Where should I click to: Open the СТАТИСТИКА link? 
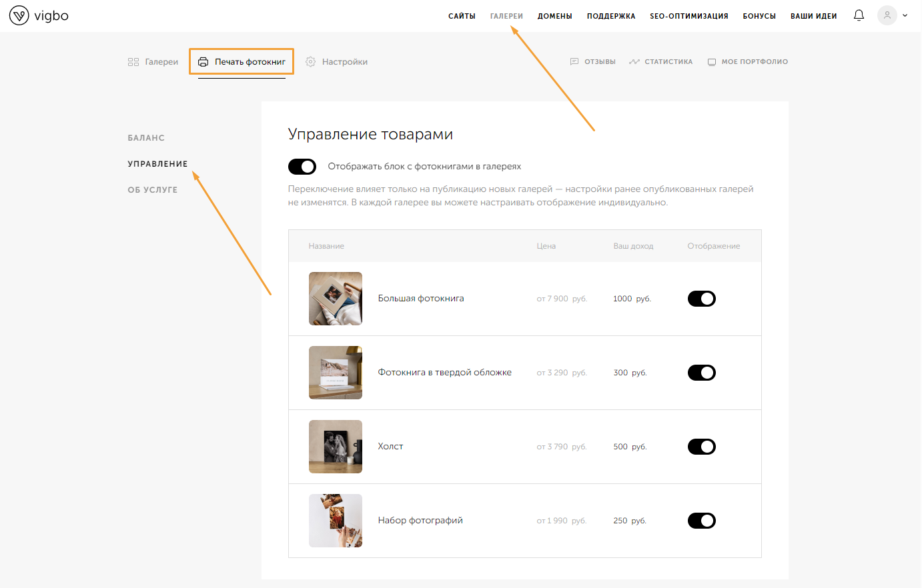660,62
